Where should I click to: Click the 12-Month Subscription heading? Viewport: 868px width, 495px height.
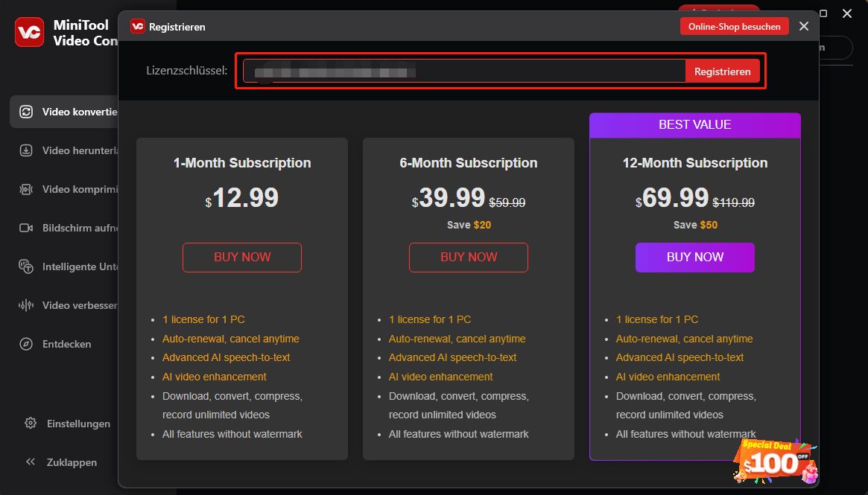[x=694, y=163]
